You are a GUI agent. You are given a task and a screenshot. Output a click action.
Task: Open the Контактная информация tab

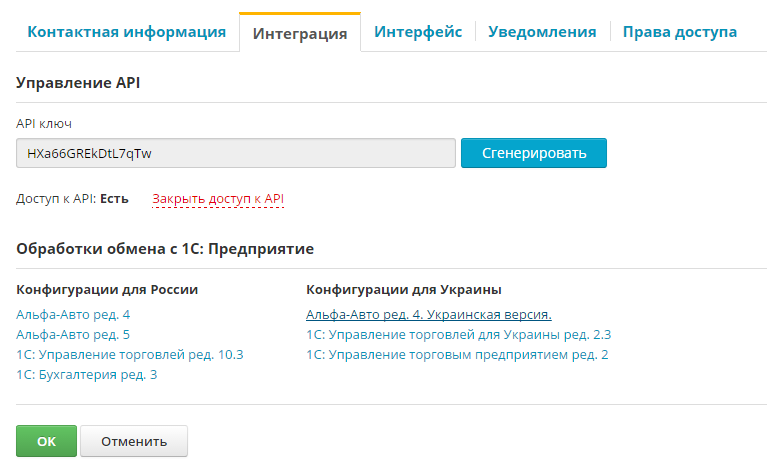tap(126, 32)
